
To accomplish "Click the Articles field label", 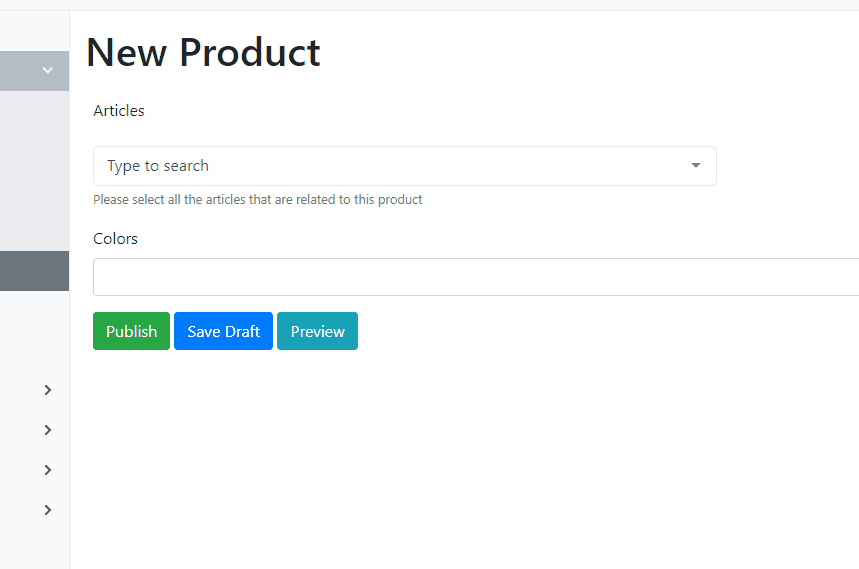I will tap(119, 111).
